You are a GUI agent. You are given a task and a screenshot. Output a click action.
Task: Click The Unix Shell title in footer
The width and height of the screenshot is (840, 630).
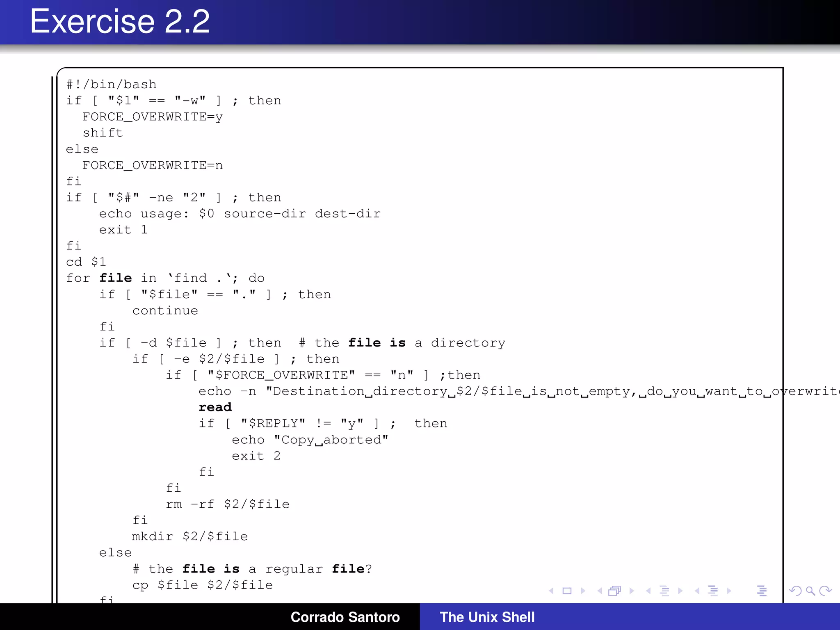tap(487, 617)
